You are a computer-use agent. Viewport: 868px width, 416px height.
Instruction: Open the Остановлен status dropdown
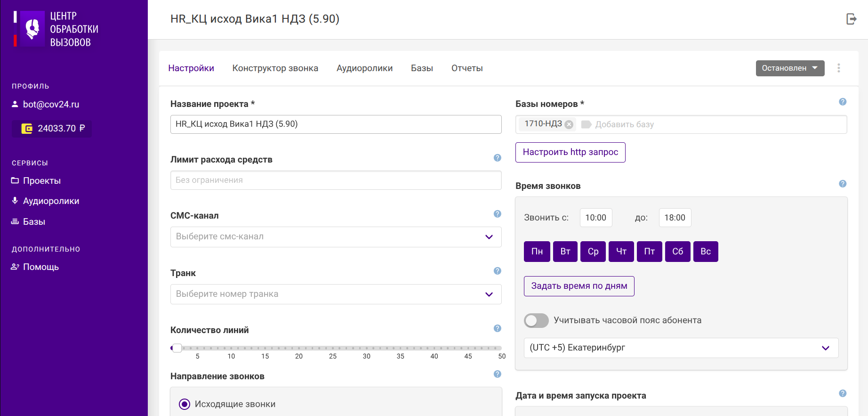tap(790, 68)
